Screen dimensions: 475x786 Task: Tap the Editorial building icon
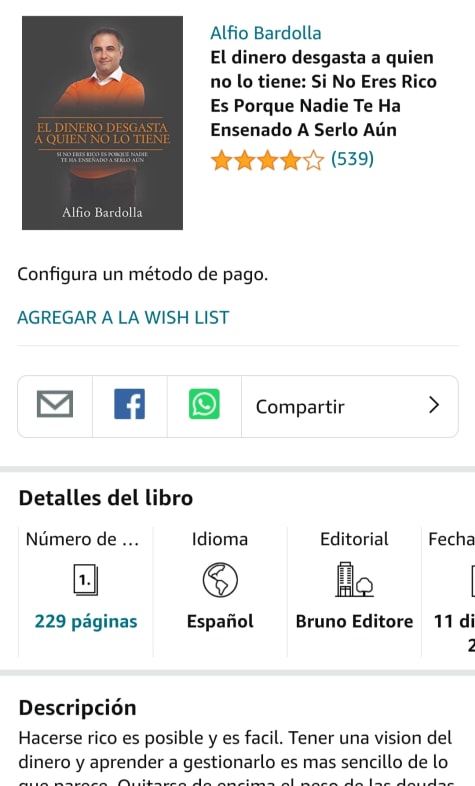click(x=354, y=579)
